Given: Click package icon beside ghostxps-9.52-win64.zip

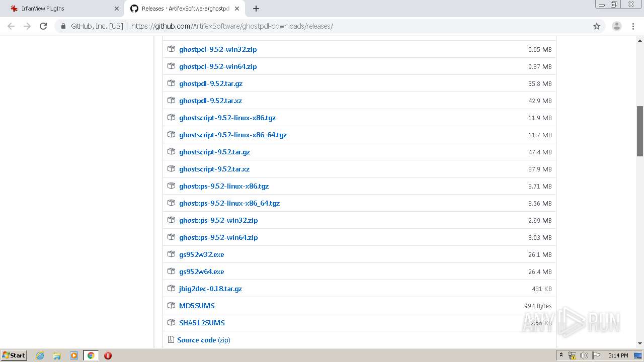Looking at the screenshot, I should coord(171,237).
